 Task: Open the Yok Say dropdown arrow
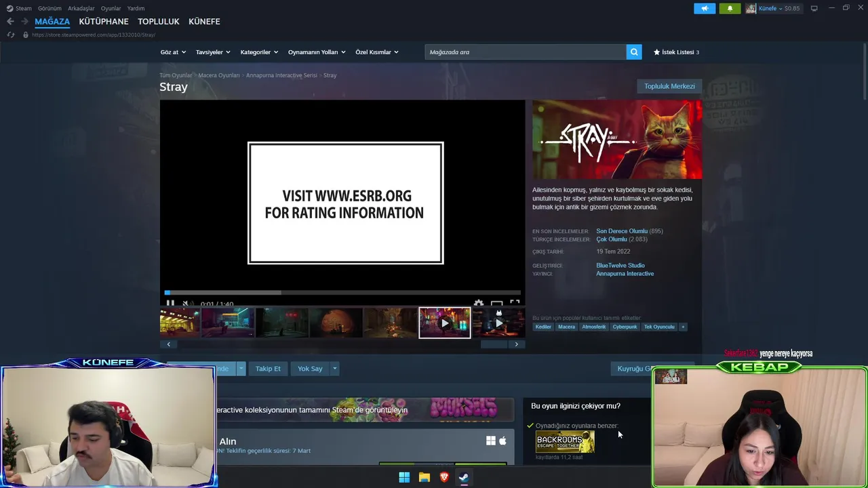tap(334, 369)
